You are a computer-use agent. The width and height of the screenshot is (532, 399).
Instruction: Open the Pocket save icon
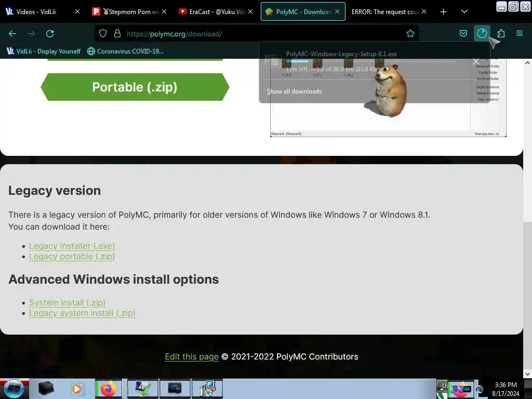[x=463, y=33]
